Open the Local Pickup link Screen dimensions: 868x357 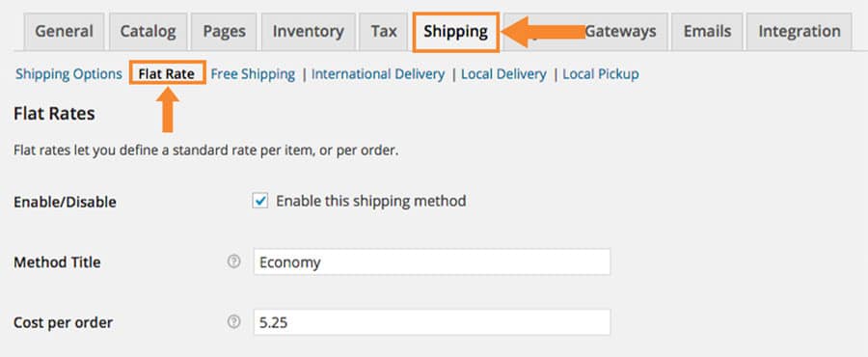click(601, 74)
